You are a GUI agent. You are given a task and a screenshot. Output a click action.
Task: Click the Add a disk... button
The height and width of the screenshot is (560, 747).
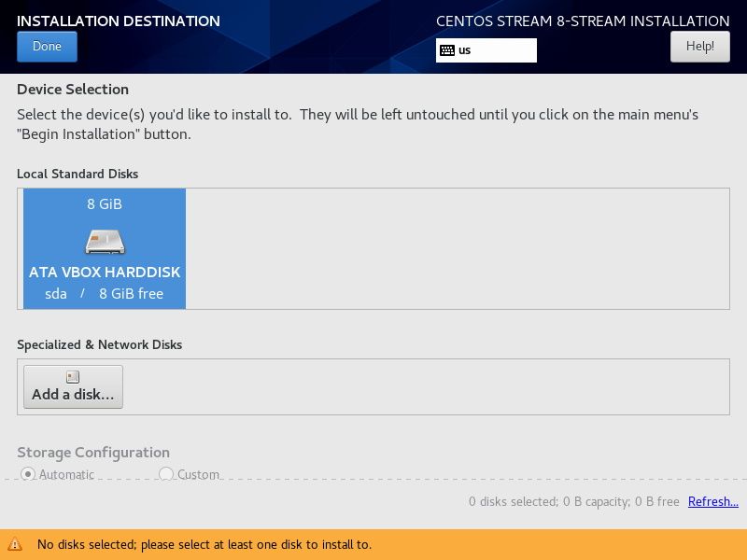(73, 386)
